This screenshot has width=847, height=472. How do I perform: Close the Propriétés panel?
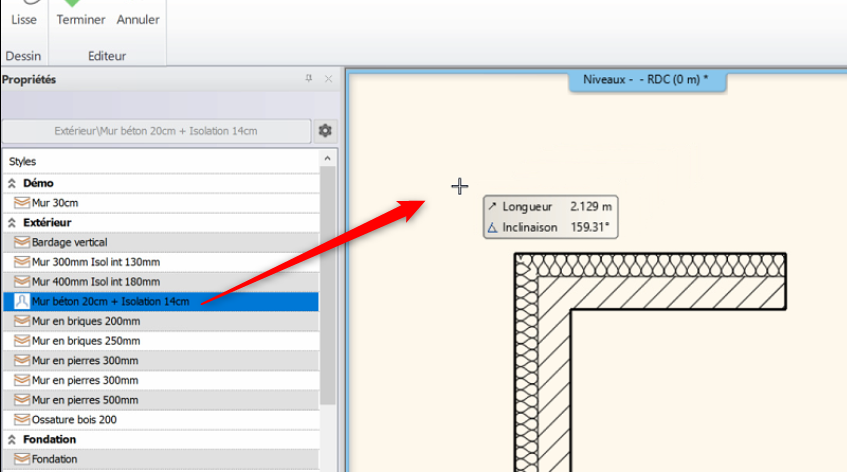(328, 79)
